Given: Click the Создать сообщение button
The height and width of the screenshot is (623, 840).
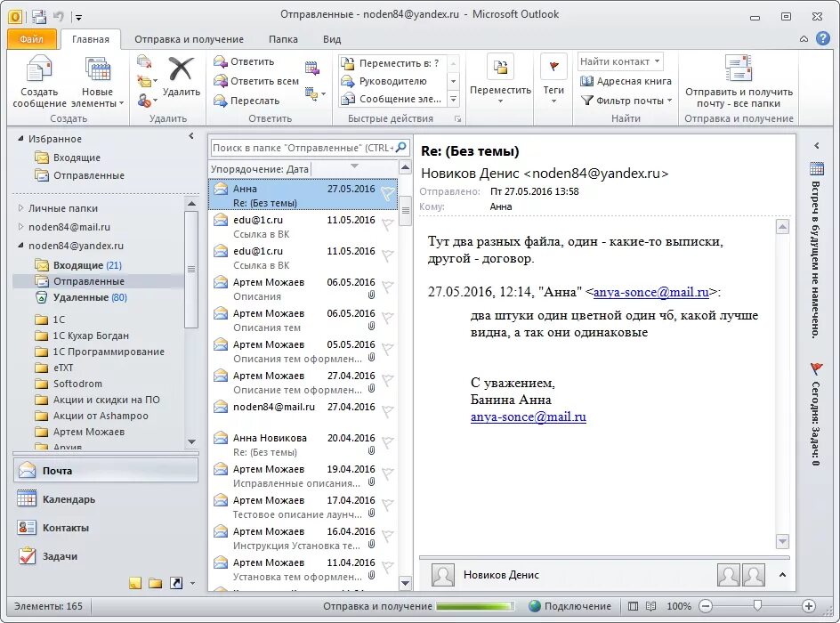Looking at the screenshot, I should [x=39, y=81].
